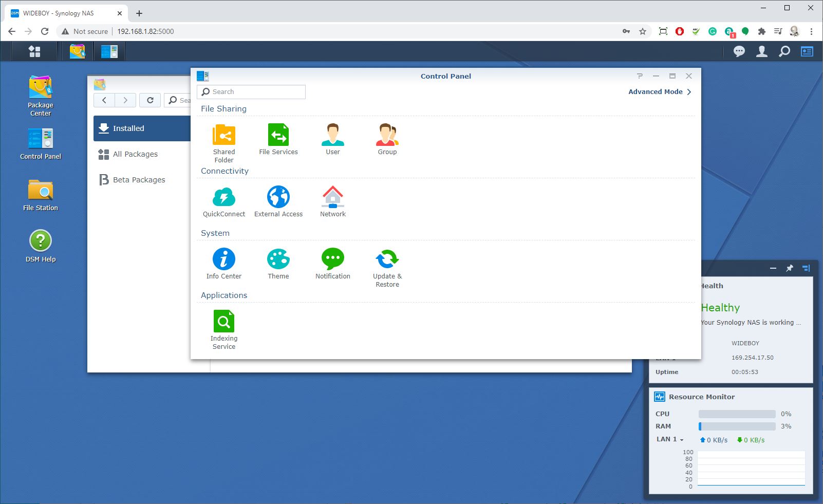
Task: Open User settings
Action: [333, 139]
